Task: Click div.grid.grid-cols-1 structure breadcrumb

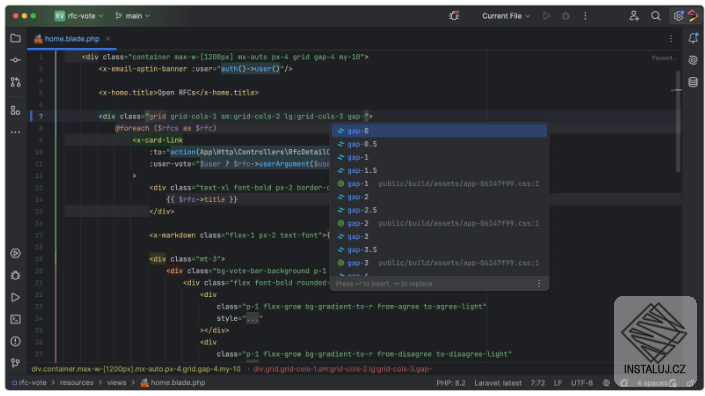Action: pos(342,369)
